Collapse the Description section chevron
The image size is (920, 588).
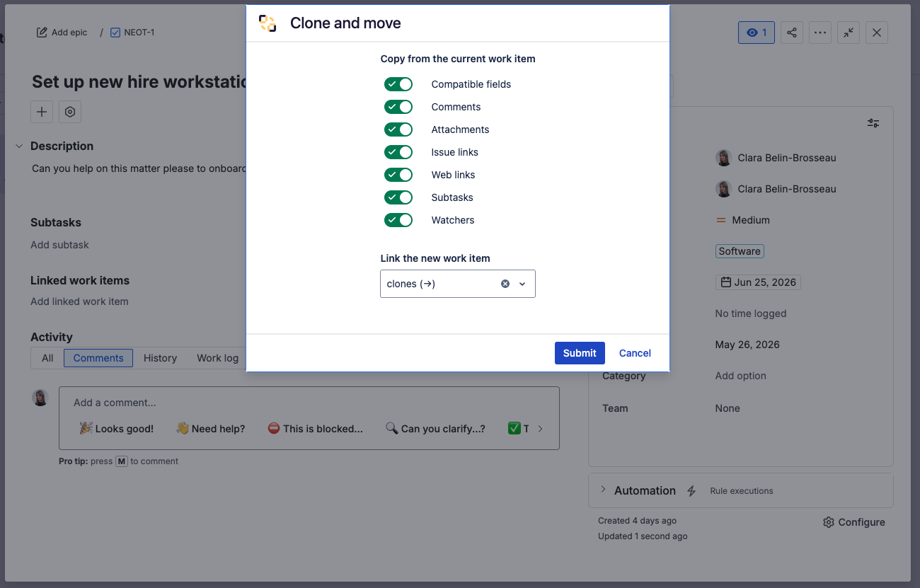19,146
